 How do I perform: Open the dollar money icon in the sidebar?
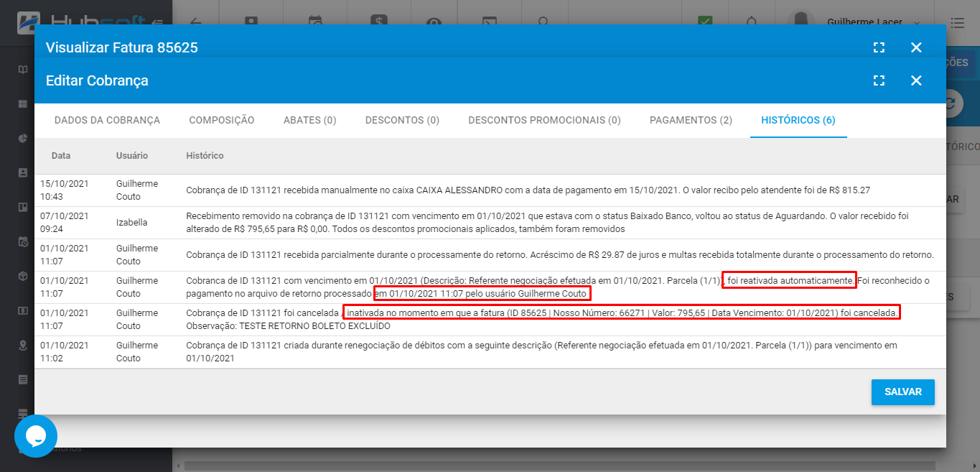pyautogui.click(x=23, y=310)
